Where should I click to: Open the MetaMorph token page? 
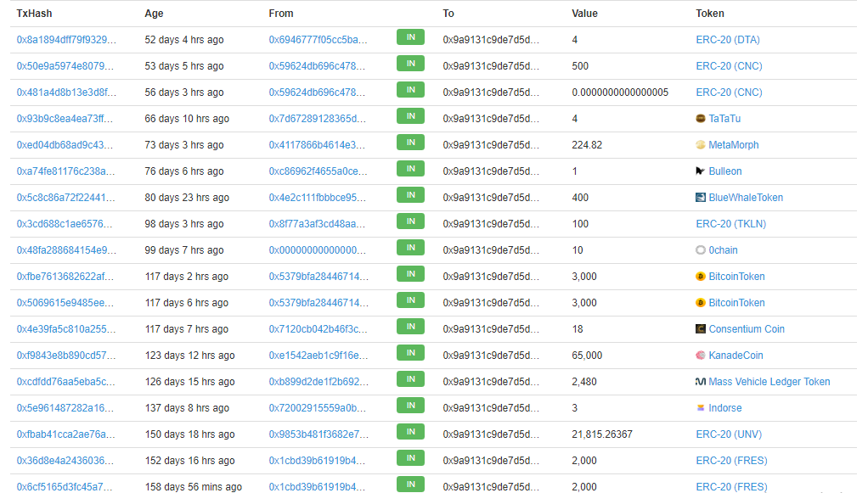(734, 145)
